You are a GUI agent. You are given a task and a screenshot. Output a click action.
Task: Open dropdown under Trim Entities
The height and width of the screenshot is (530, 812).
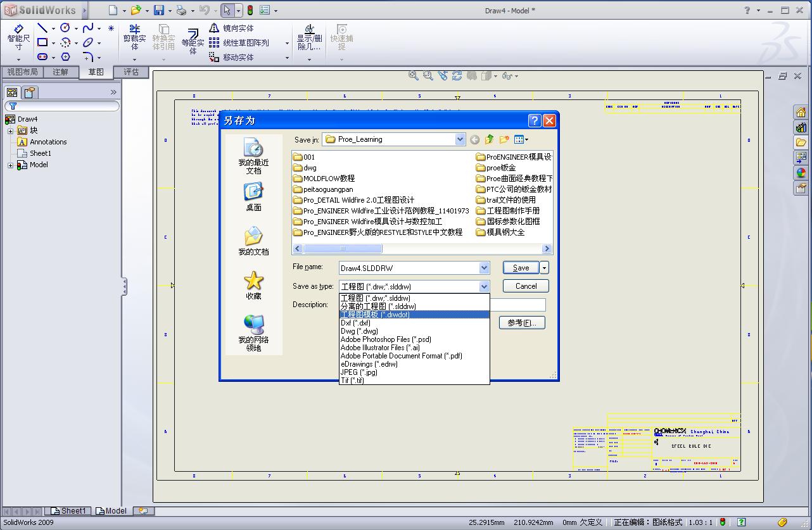point(134,60)
